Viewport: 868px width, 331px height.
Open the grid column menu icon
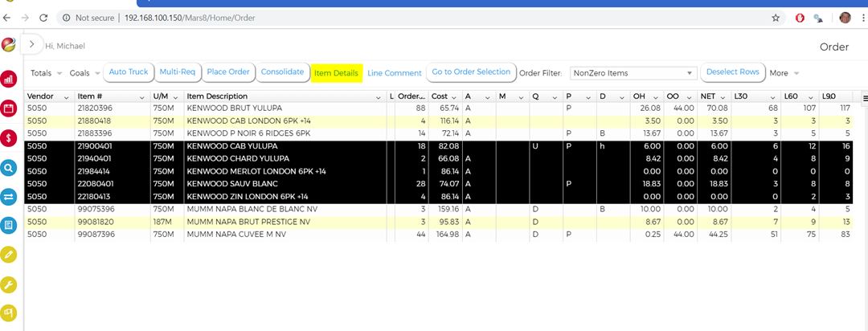coord(865,97)
